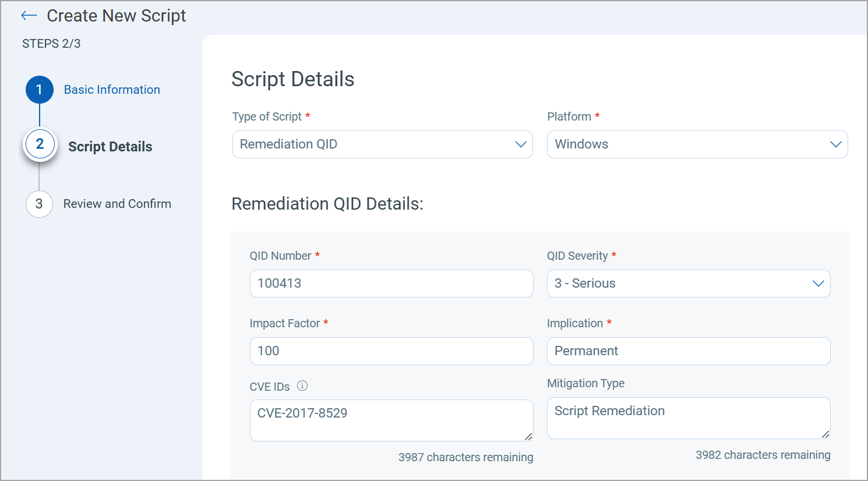Click the 3987 characters remaining text

(466, 457)
